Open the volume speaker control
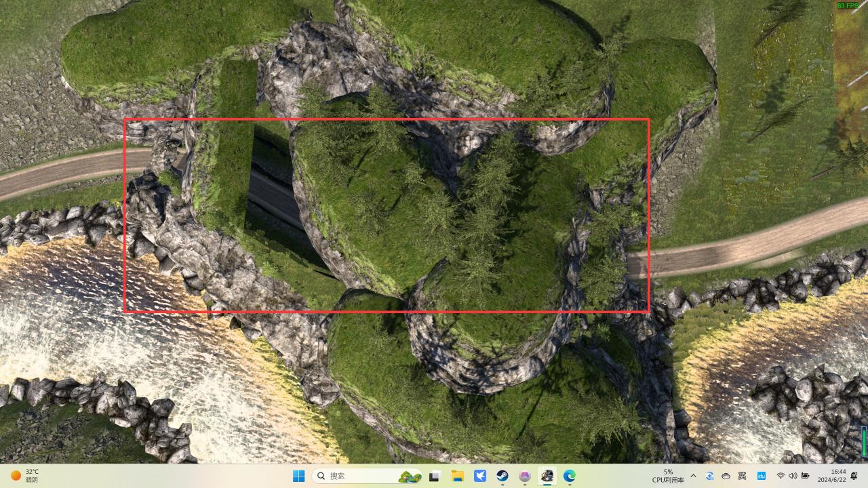The width and height of the screenshot is (868, 488). pyautogui.click(x=793, y=476)
